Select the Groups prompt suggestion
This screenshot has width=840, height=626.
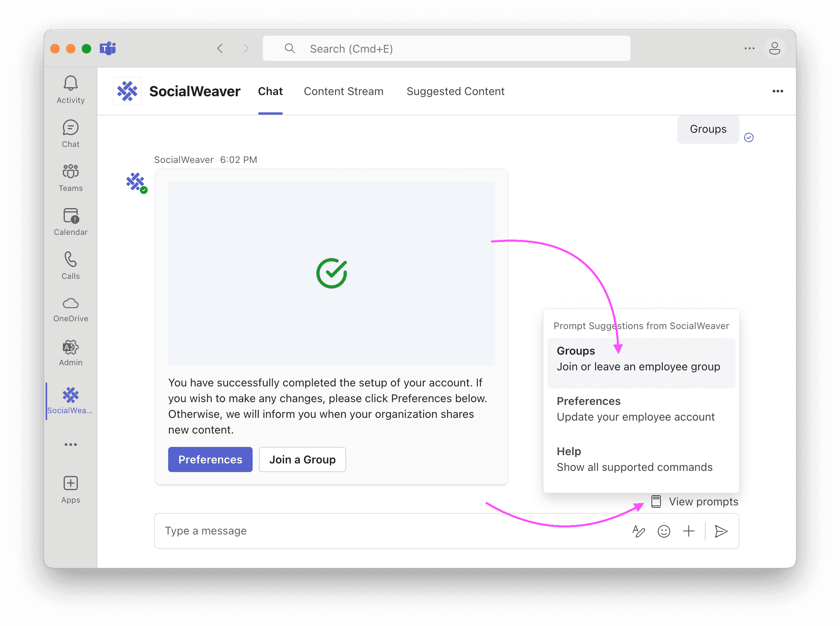pyautogui.click(x=641, y=363)
